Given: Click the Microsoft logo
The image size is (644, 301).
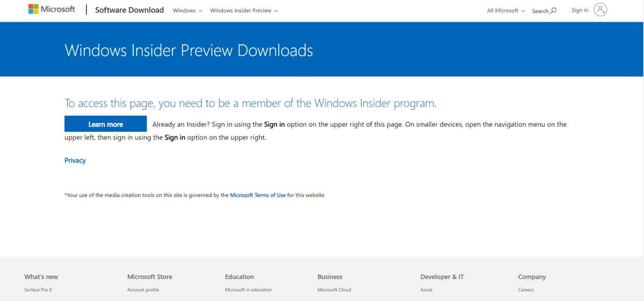Looking at the screenshot, I should coord(51,9).
